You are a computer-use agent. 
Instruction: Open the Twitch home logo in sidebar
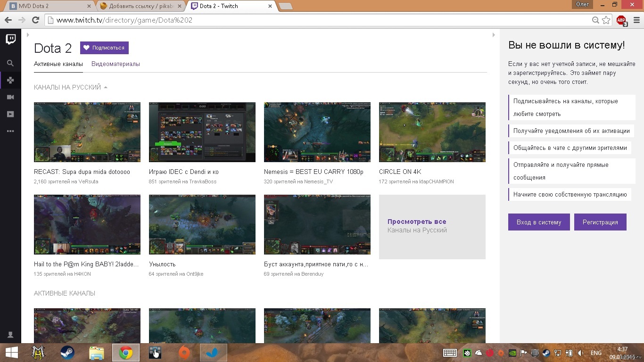pos(10,39)
